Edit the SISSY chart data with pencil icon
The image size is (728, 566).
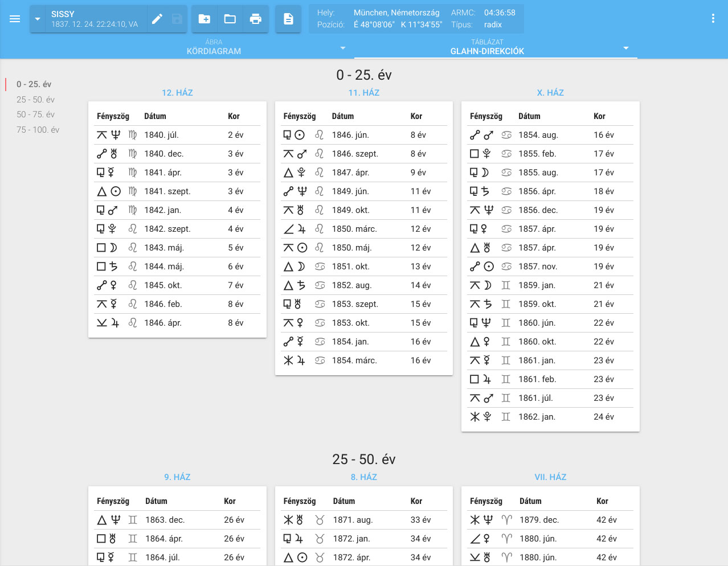tap(157, 19)
